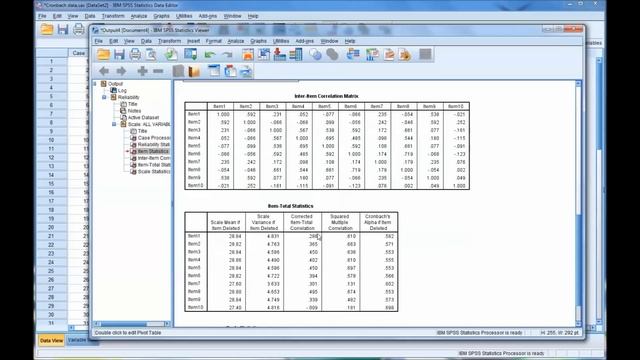Click the Go to Case icon
640x360 pixels.
pos(264,54)
